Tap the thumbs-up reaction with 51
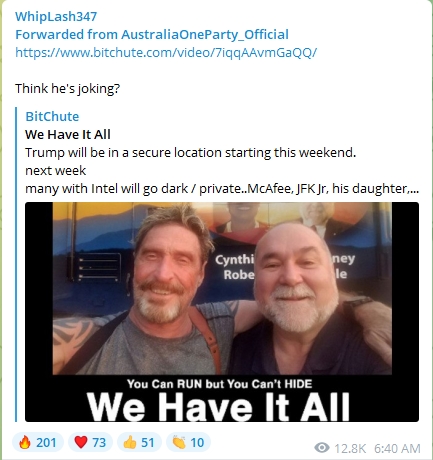This screenshot has width=433, height=460. click(139, 442)
